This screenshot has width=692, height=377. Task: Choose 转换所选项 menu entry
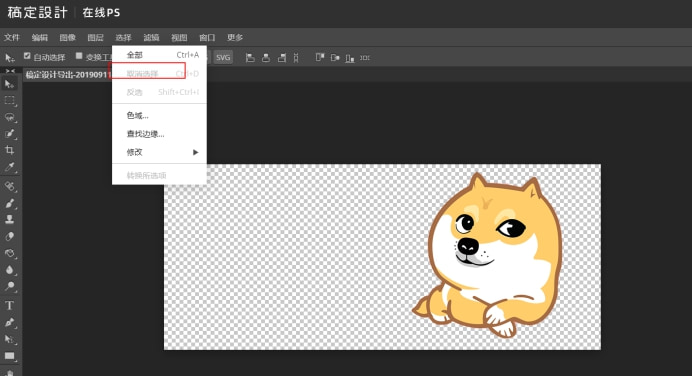coord(159,176)
